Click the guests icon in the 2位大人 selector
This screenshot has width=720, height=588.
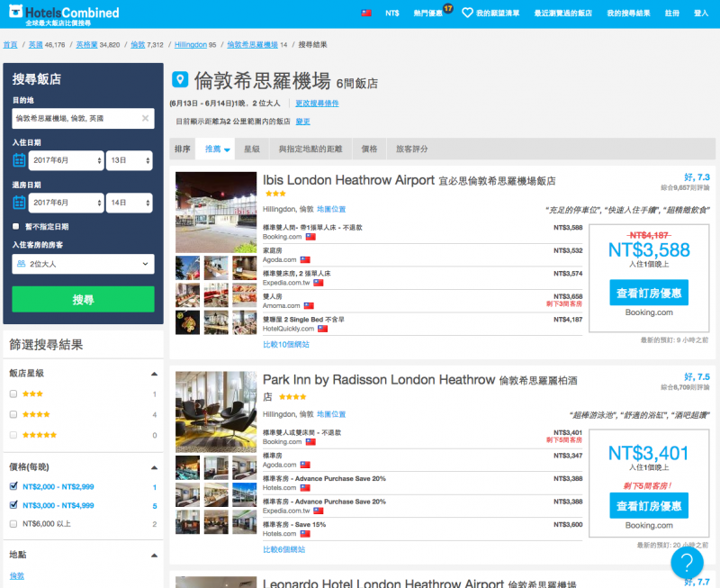coord(21,264)
